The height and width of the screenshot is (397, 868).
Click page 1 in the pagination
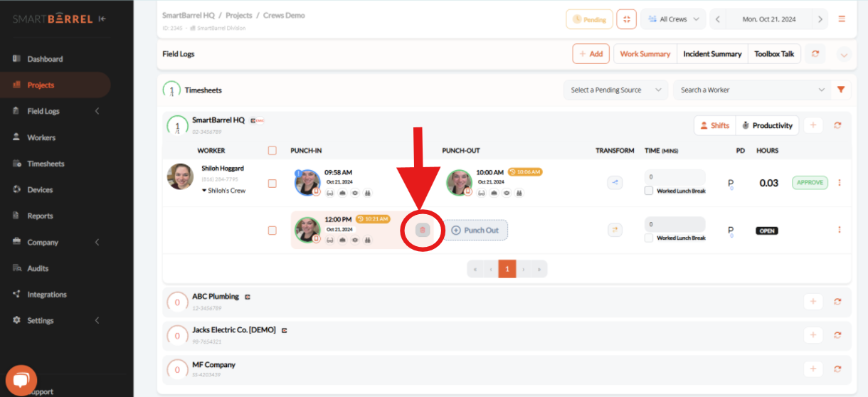[x=507, y=269]
